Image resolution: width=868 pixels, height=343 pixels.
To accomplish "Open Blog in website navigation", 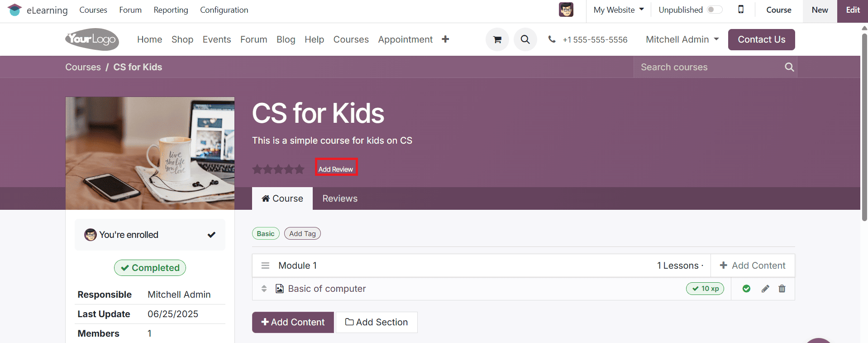I will (286, 39).
